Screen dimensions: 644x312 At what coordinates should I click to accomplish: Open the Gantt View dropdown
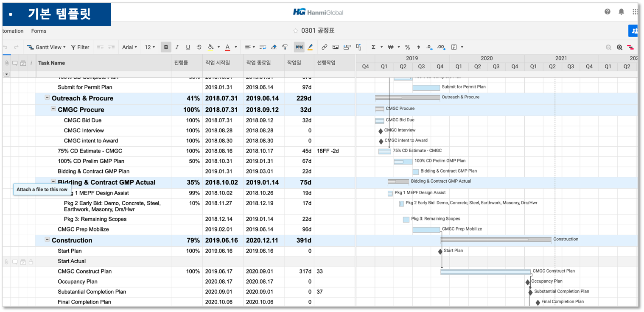coord(46,47)
